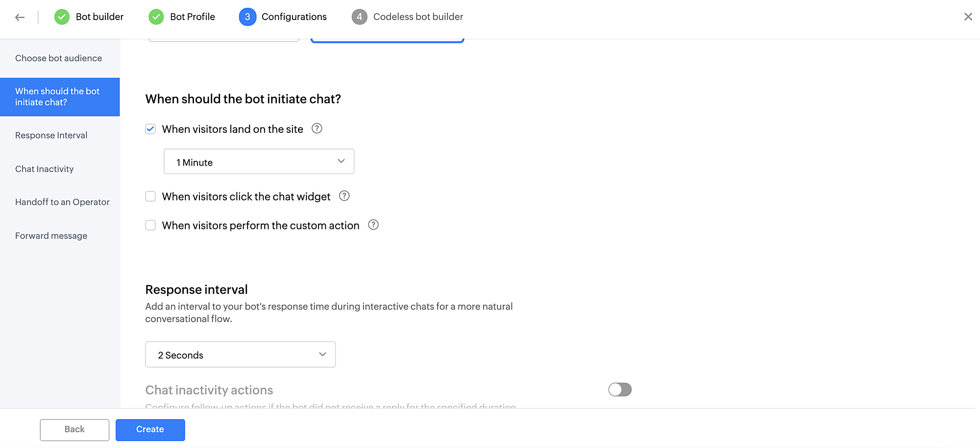Click the Bot Profile green checkmark step icon
Viewport: 980px width, 448px height.
click(156, 17)
